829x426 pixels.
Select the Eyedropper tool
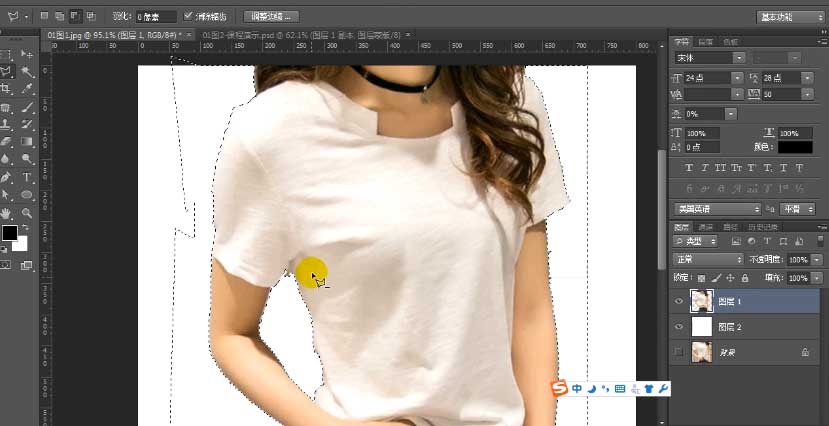(x=27, y=90)
